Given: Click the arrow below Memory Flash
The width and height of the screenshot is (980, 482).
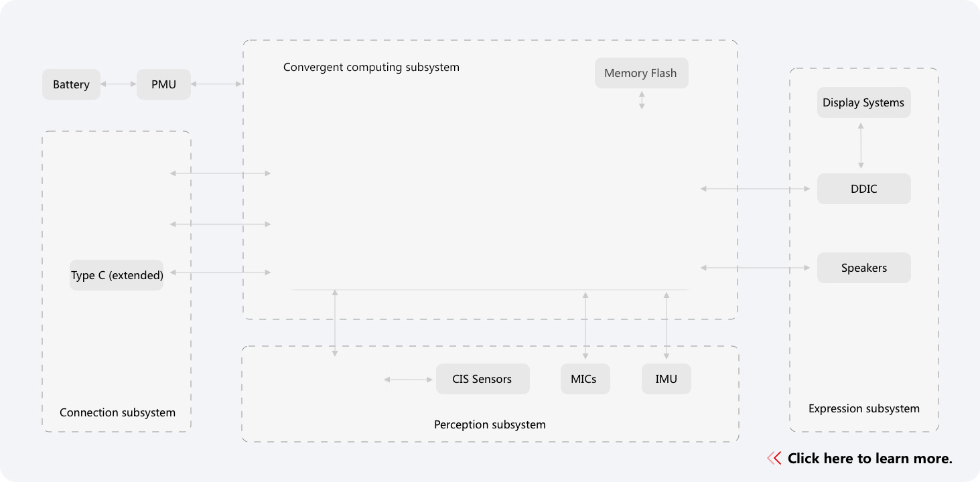Looking at the screenshot, I should (x=642, y=100).
